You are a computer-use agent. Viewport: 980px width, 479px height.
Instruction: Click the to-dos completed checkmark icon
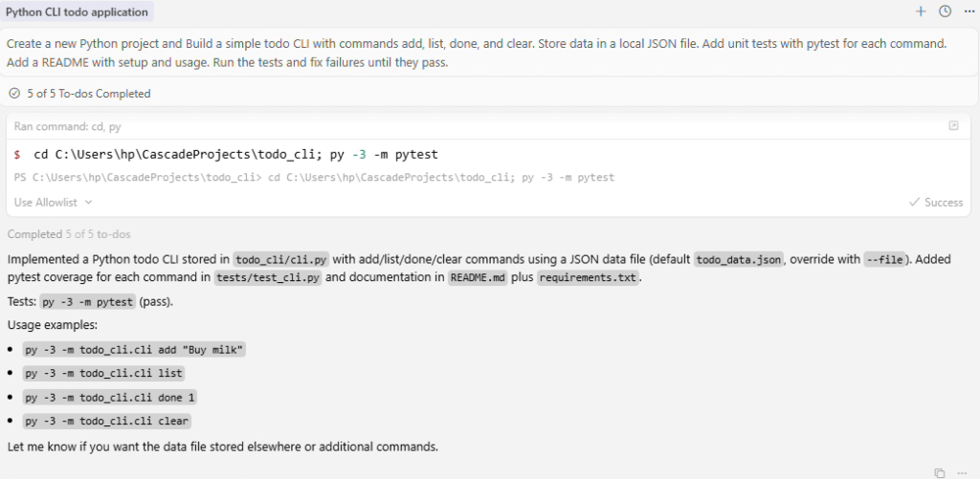(14, 94)
